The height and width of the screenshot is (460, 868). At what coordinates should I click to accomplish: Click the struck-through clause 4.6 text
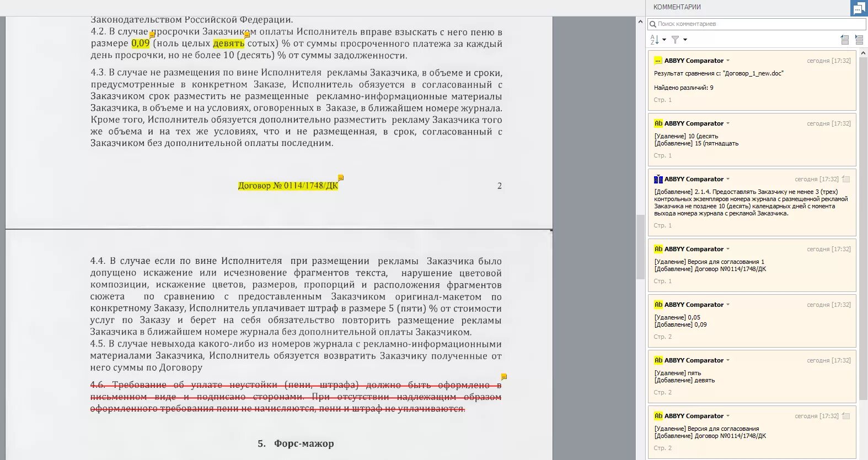coord(296,397)
